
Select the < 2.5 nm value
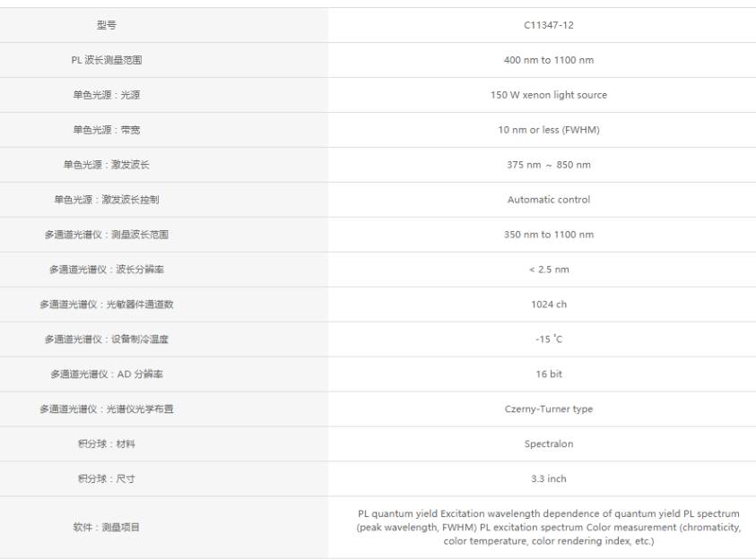549,270
